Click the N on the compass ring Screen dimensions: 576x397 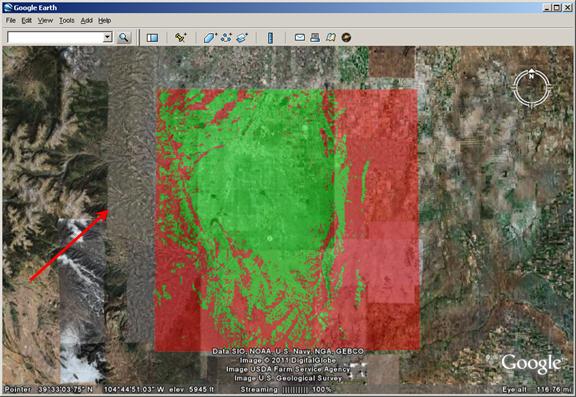(531, 76)
